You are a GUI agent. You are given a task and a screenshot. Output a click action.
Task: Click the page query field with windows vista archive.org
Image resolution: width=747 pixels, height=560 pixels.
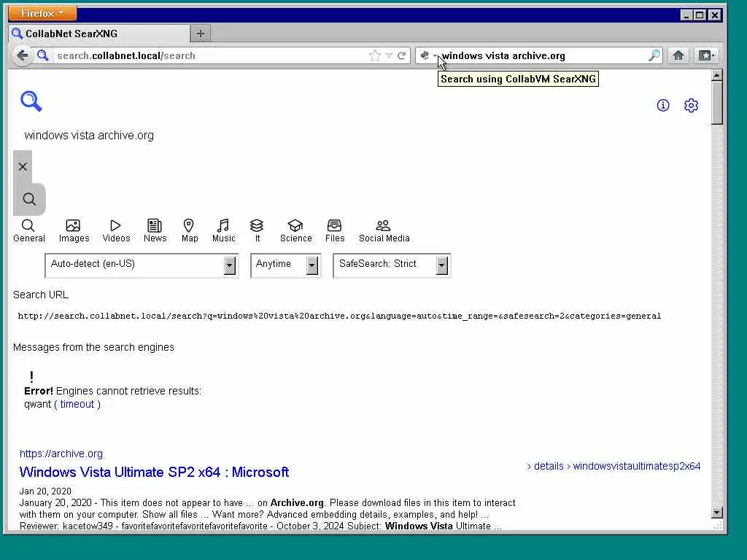click(x=89, y=135)
